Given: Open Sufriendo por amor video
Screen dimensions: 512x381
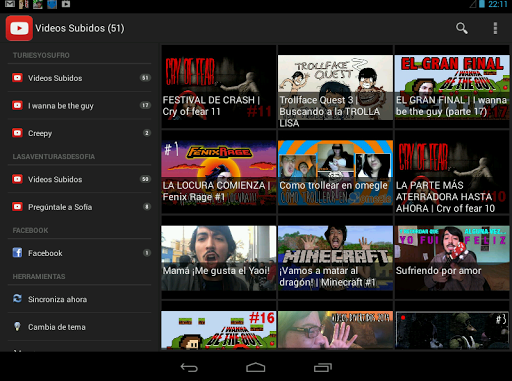Looking at the screenshot, I should tap(452, 258).
